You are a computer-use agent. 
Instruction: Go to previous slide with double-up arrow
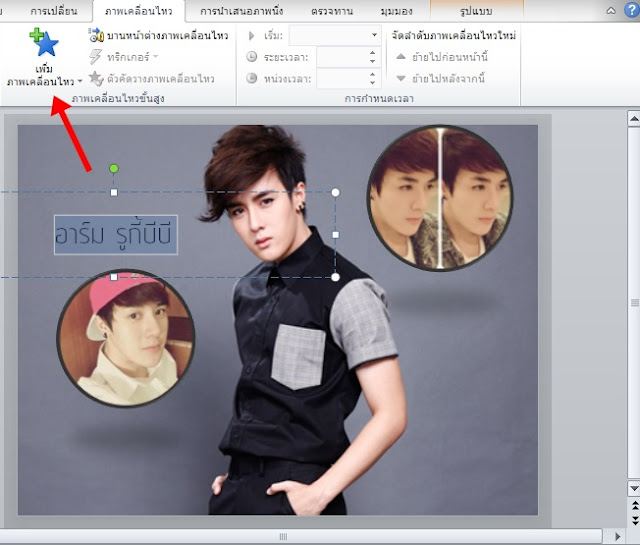click(634, 505)
